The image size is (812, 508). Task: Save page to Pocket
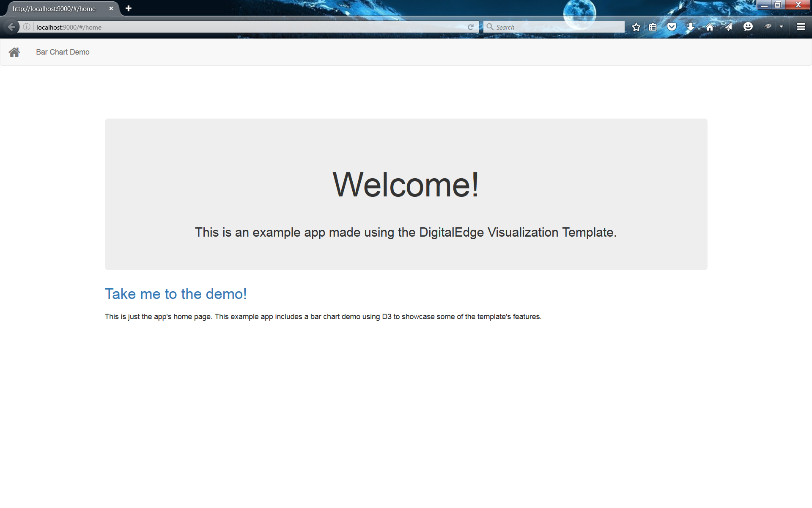point(672,27)
